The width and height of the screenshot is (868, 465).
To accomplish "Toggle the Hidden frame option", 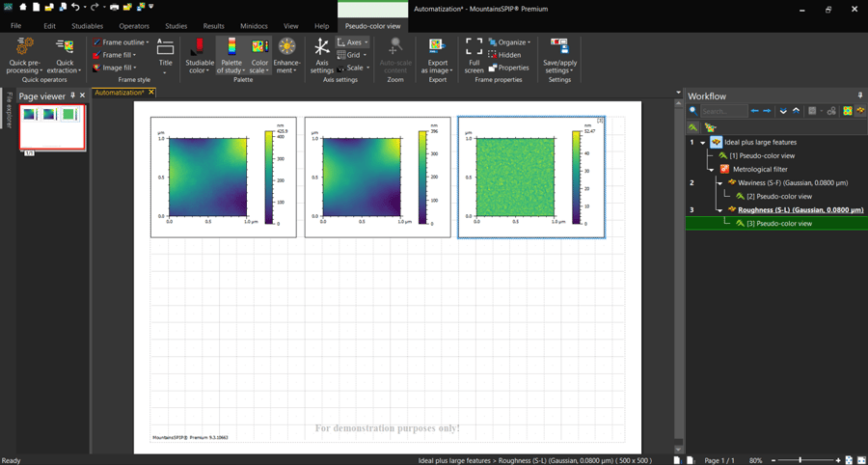I will tap(503, 55).
